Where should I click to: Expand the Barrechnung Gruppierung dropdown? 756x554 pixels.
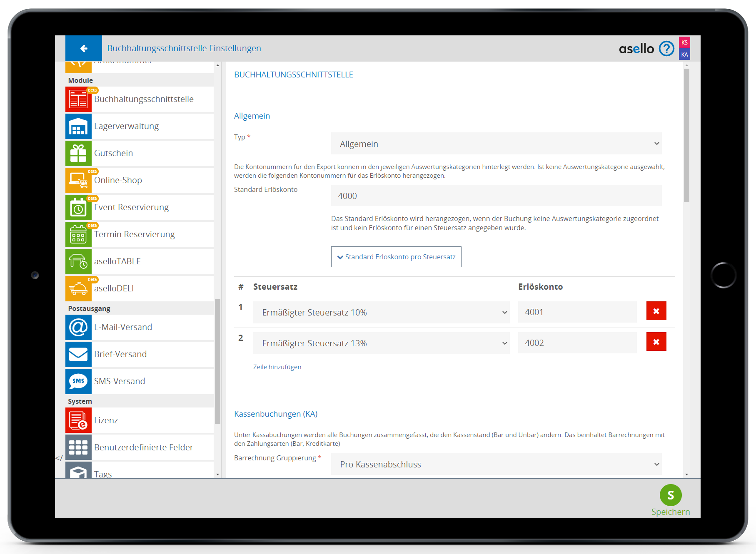click(x=496, y=465)
